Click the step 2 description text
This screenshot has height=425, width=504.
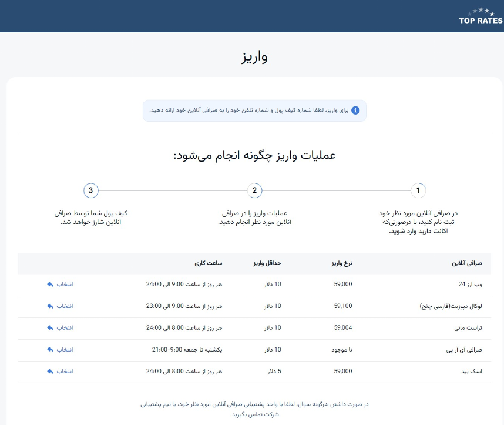pos(254,217)
